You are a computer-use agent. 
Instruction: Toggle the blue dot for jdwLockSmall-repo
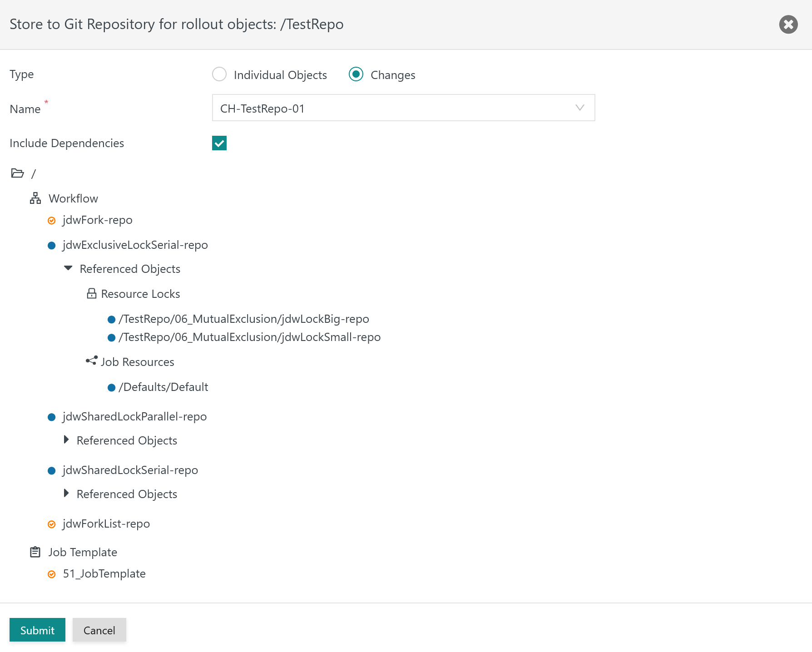[x=111, y=338]
